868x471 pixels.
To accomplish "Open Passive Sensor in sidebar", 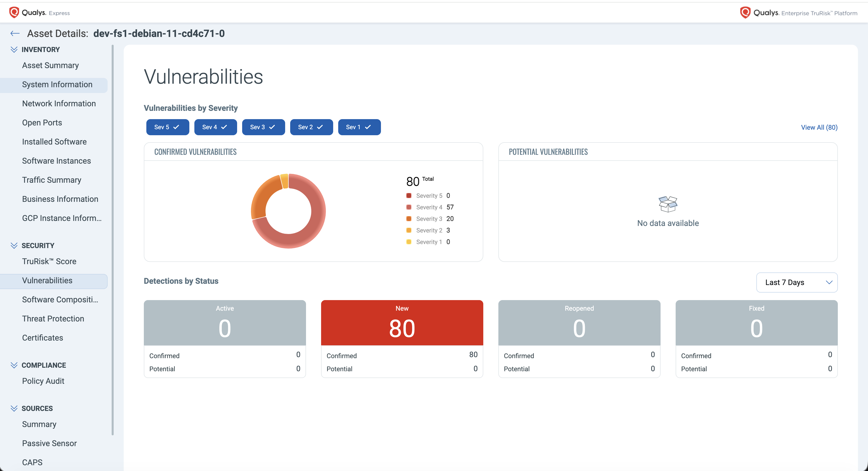I will pos(49,443).
